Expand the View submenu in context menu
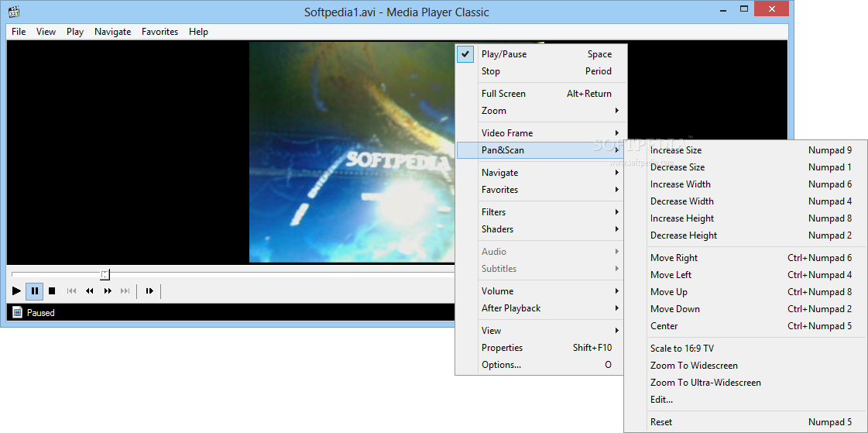The width and height of the screenshot is (868, 433). 542,331
